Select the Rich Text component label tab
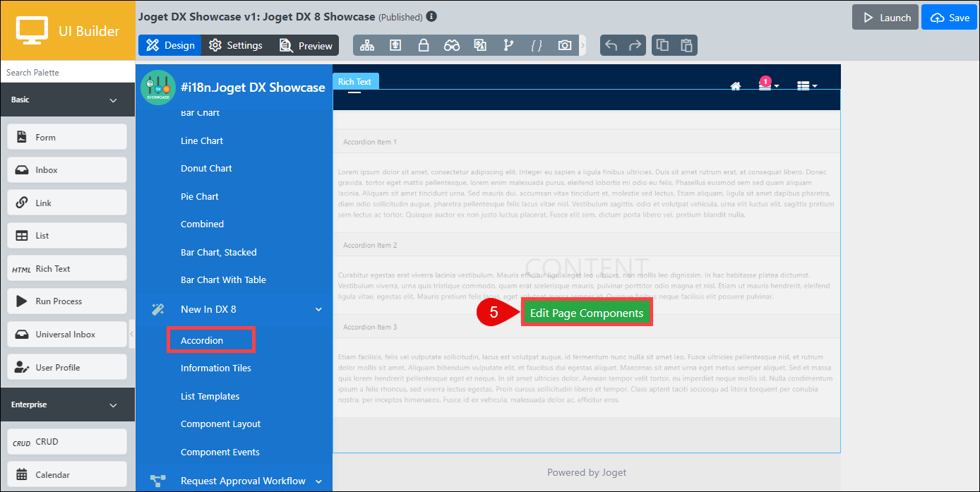The width and height of the screenshot is (980, 492). 355,81
